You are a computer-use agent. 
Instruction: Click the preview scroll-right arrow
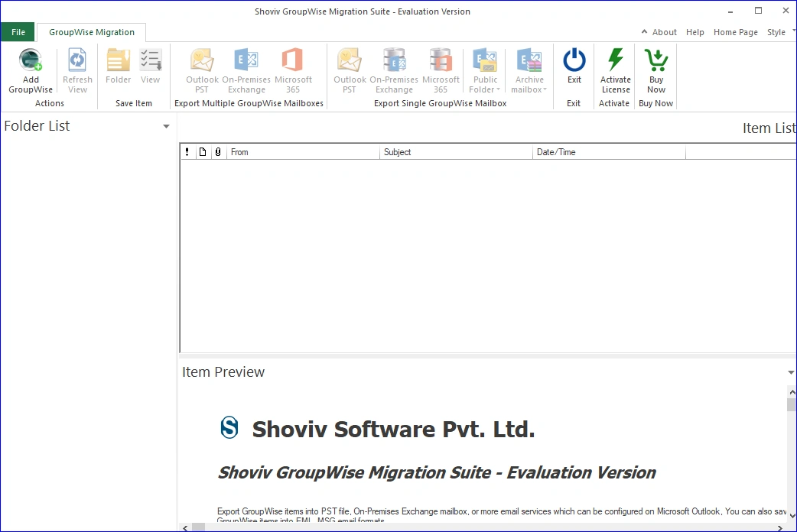point(780,528)
